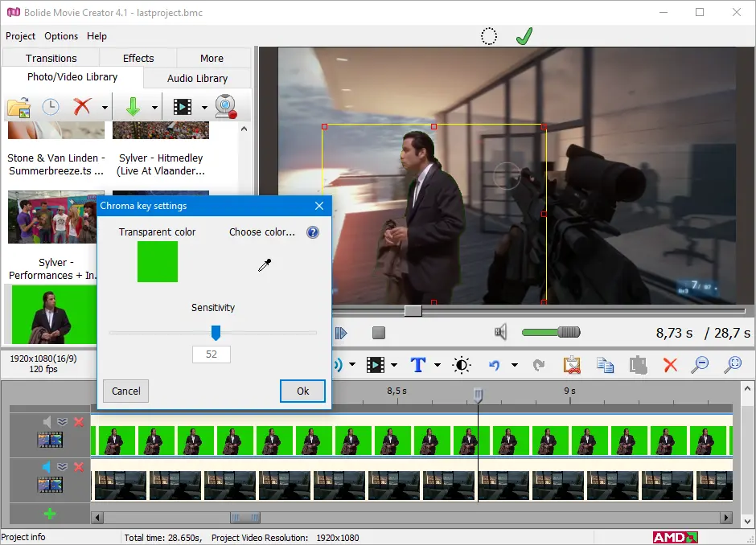Screen dimensions: 756x545
Task: Expand the dropdown next to the green arrow
Action: coord(154,108)
